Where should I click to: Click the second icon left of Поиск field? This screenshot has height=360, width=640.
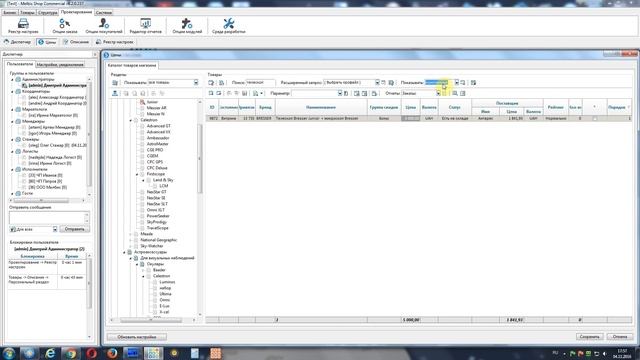coord(221,83)
